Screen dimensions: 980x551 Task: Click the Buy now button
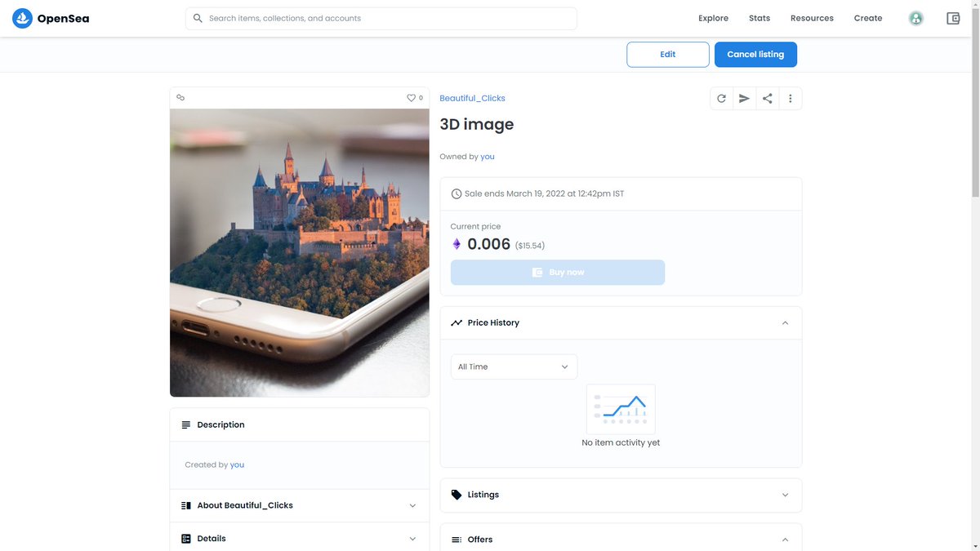(558, 273)
